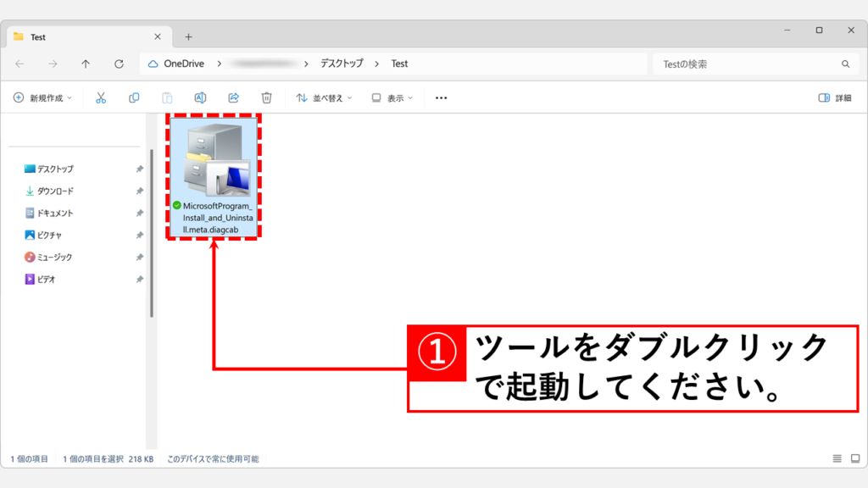Click the navigation pane scrollbar

(152, 233)
